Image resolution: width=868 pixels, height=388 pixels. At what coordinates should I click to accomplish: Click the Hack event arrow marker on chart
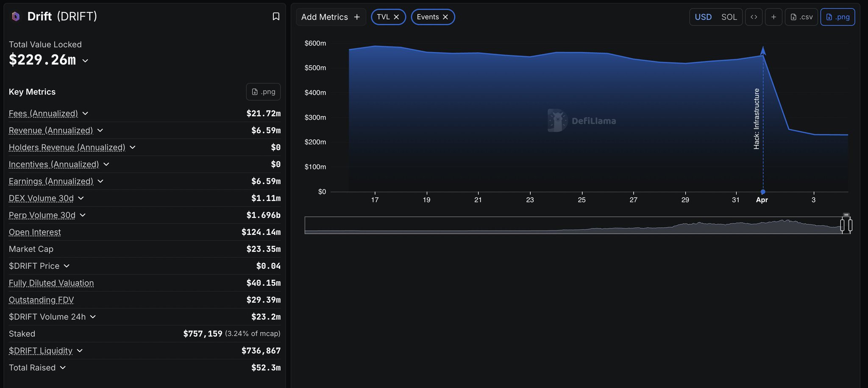click(763, 51)
